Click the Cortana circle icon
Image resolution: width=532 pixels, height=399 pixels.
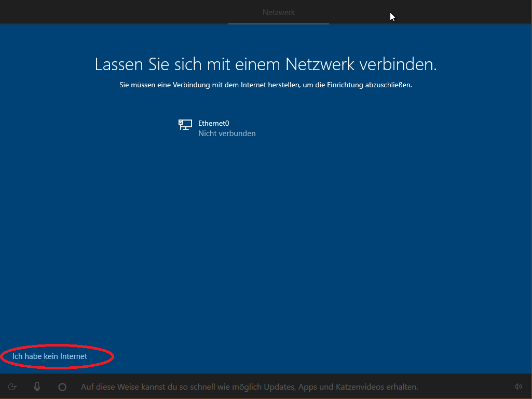62,387
